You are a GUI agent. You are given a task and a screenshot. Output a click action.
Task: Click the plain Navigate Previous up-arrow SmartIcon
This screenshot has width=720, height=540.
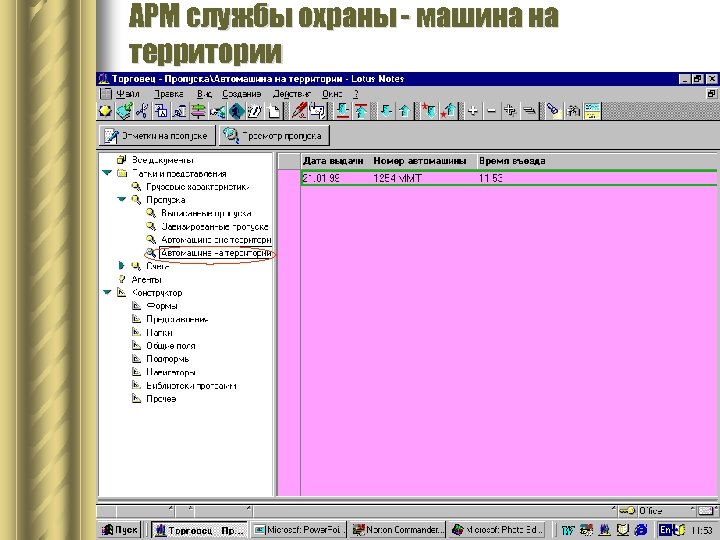click(405, 111)
